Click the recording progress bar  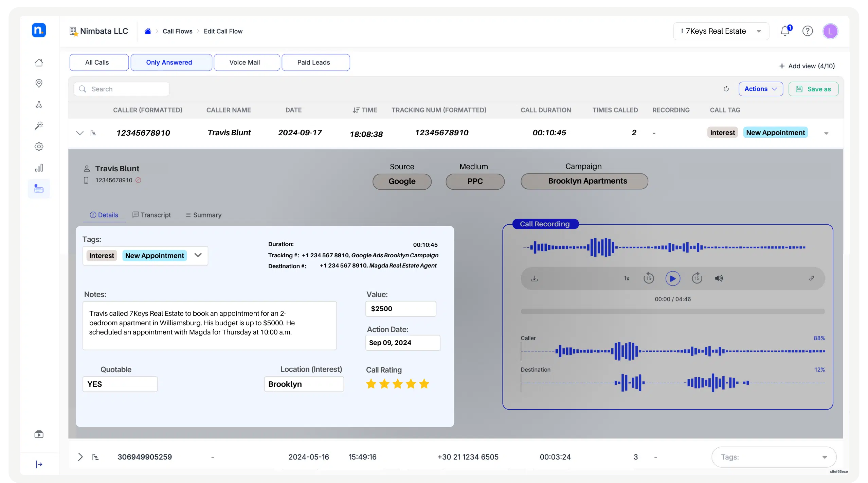coord(672,311)
